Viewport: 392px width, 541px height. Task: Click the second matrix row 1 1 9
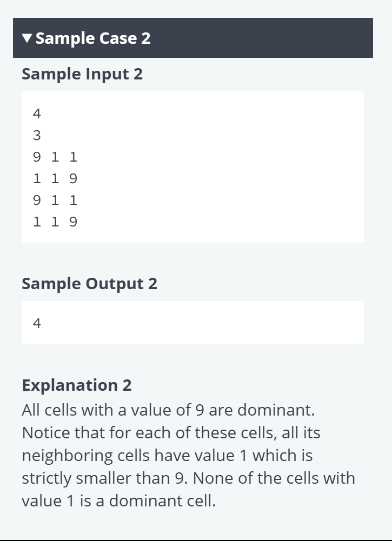[x=55, y=179]
